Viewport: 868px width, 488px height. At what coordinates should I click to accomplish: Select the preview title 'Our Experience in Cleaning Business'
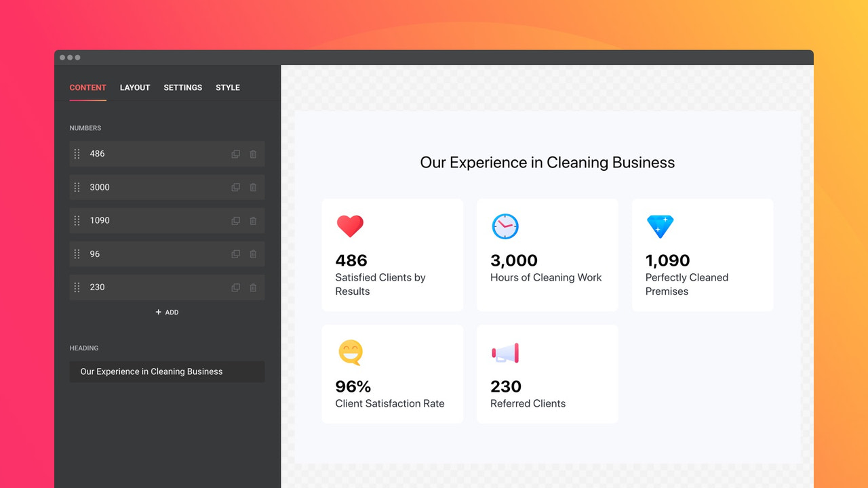547,163
